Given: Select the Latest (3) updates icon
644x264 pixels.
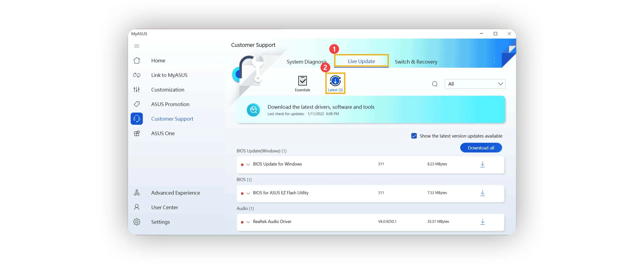Looking at the screenshot, I should click(x=335, y=83).
